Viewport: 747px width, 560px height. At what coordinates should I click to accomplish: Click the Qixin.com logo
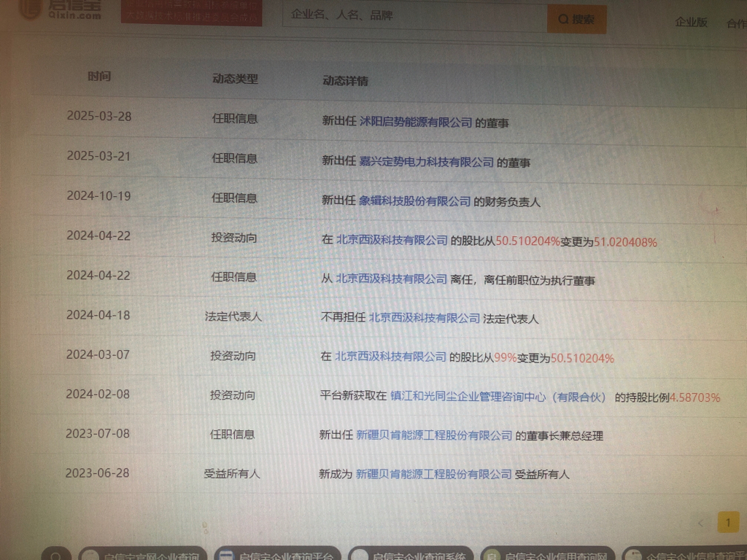pos(61,9)
